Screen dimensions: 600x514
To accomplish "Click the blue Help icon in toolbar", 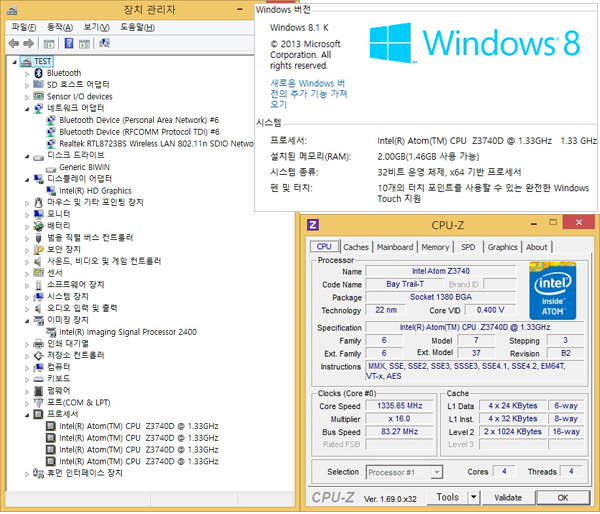I will tap(69, 43).
